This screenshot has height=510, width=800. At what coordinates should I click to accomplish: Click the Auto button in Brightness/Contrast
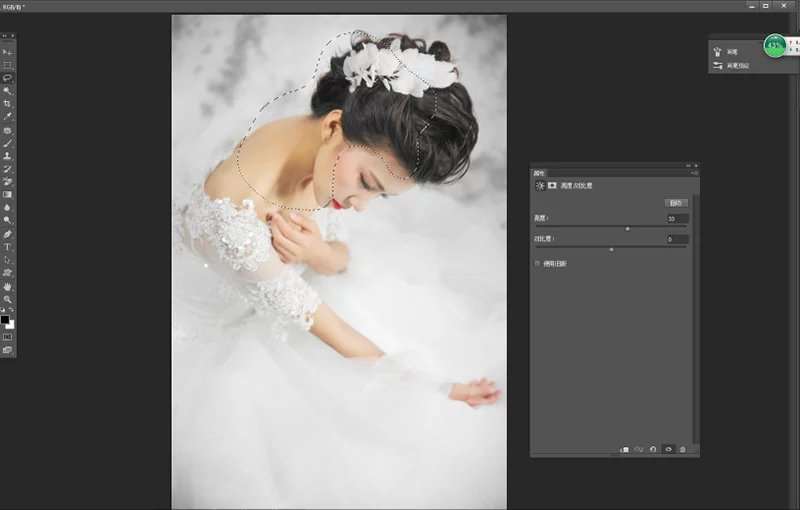[676, 202]
